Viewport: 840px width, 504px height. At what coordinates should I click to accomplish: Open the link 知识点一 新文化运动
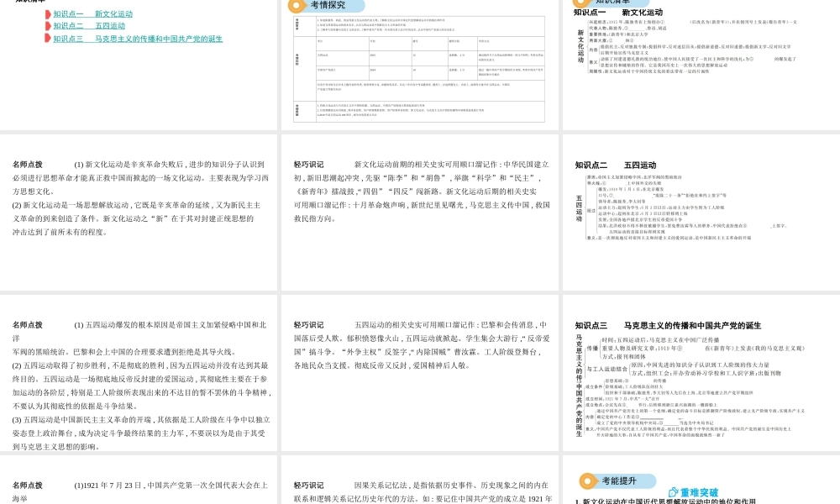92,14
